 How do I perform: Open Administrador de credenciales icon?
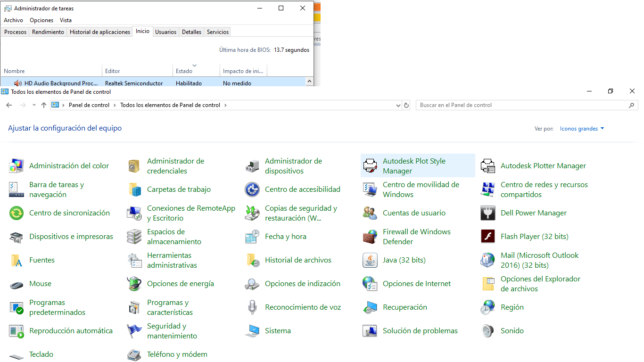click(x=134, y=166)
